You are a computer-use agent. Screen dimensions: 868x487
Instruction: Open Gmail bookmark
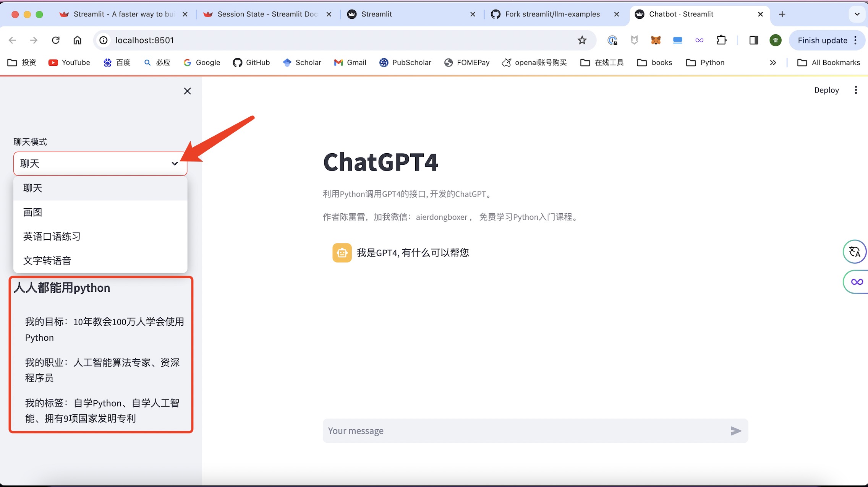[350, 62]
